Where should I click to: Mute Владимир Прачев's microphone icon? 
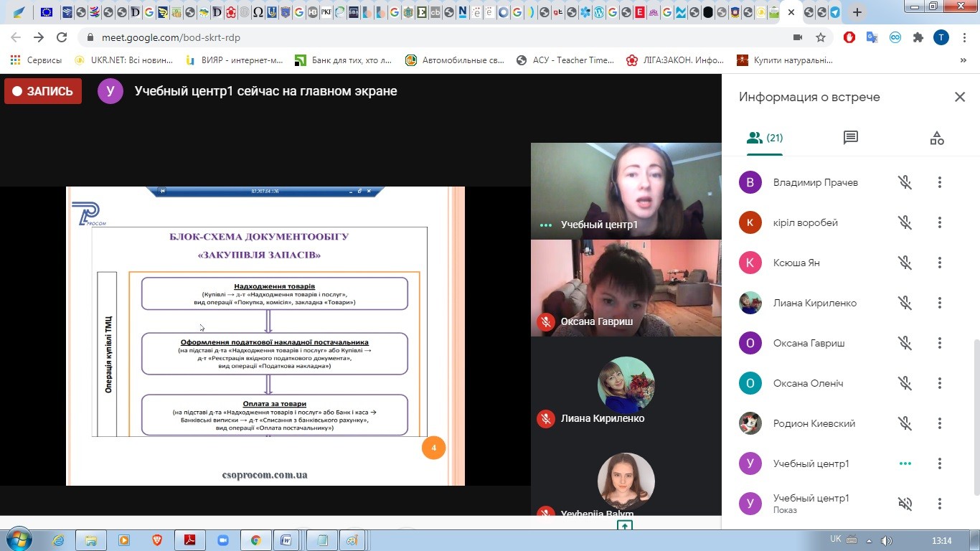905,182
